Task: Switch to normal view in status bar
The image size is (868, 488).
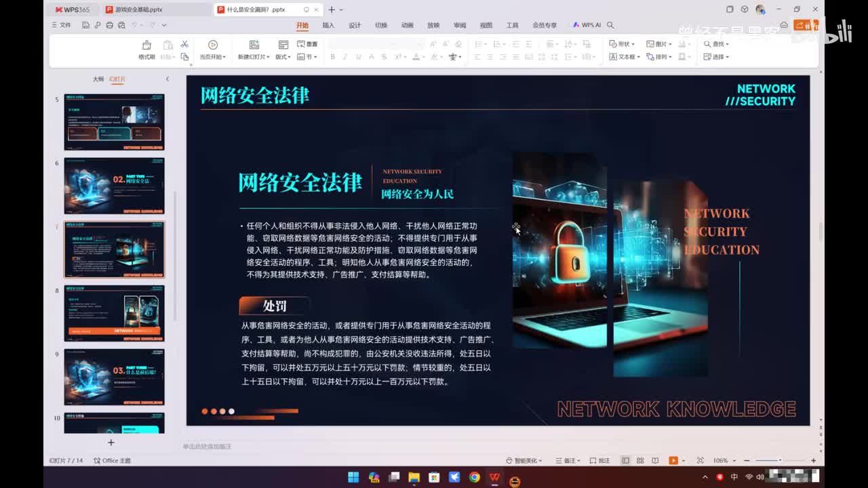Action: pos(625,460)
